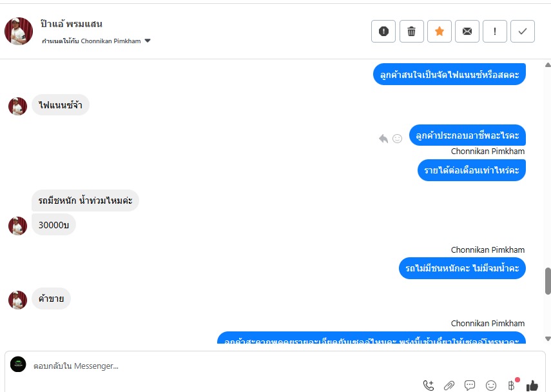Mark conversation as done with checkmark button

tap(523, 32)
